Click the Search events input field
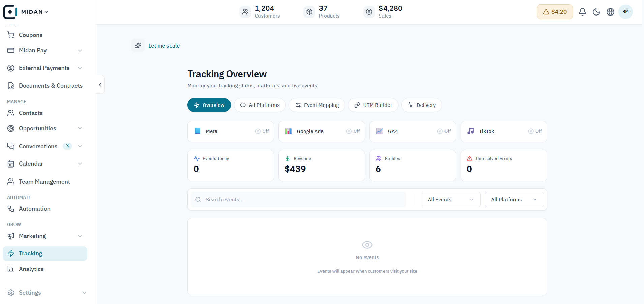The height and width of the screenshot is (304, 644). pos(299,200)
